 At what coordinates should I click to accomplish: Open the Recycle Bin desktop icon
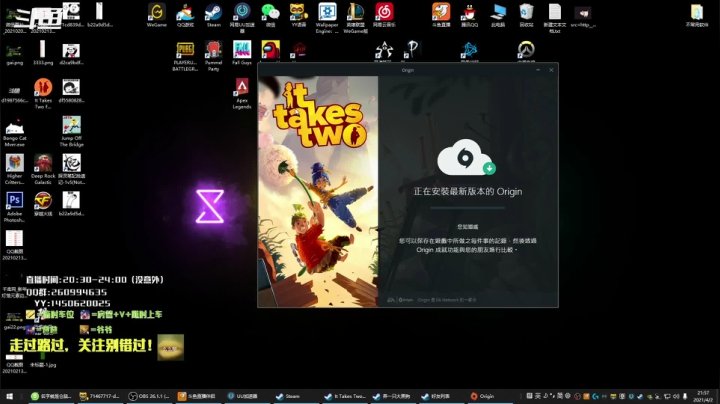point(527,16)
